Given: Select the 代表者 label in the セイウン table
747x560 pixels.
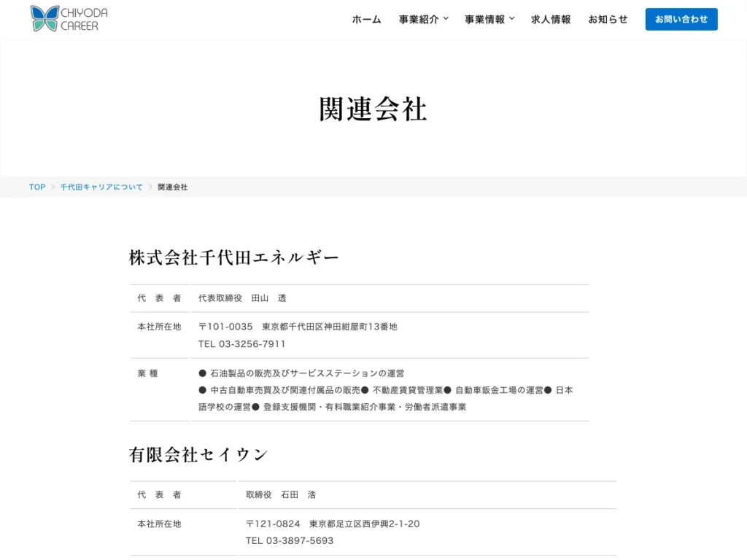Looking at the screenshot, I should click(159, 495).
